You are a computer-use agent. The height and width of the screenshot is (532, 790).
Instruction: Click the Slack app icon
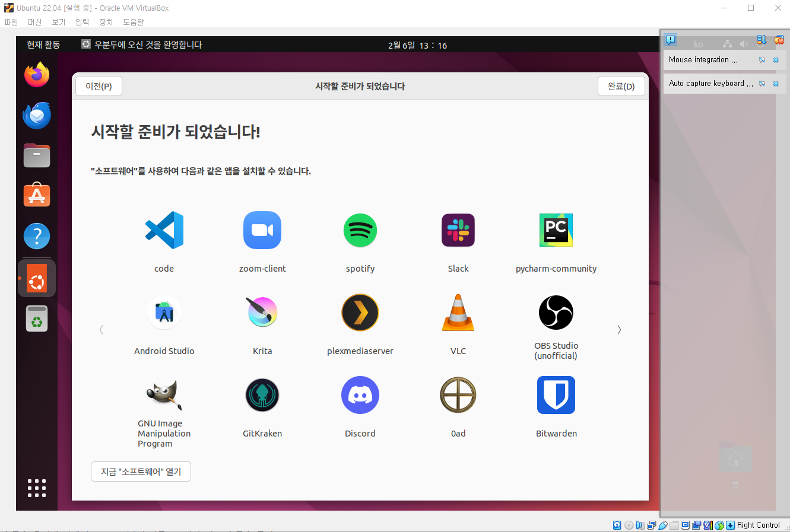click(x=458, y=230)
